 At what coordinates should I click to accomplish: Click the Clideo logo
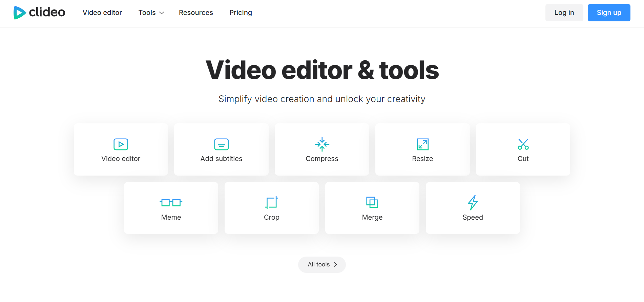(39, 13)
